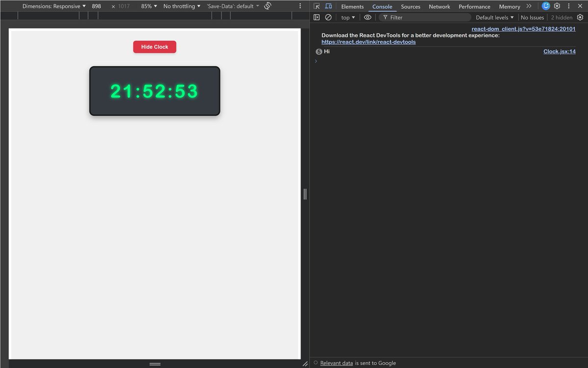Open the react-devtools download link
Viewport: 588px width, 368px height.
(368, 42)
